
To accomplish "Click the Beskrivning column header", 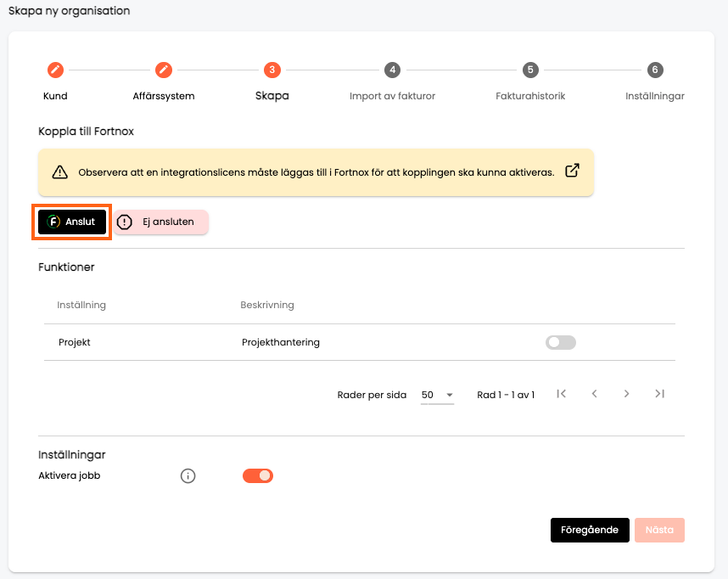I will 267,306.
